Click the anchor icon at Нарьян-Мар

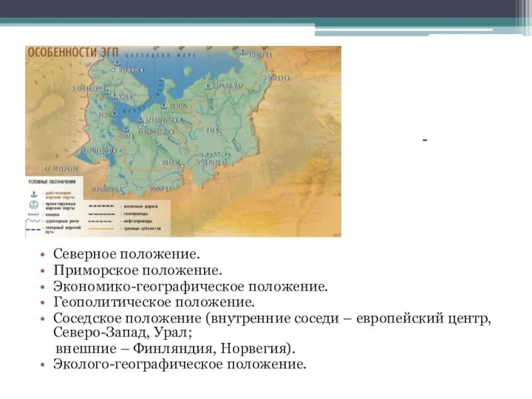[x=207, y=87]
